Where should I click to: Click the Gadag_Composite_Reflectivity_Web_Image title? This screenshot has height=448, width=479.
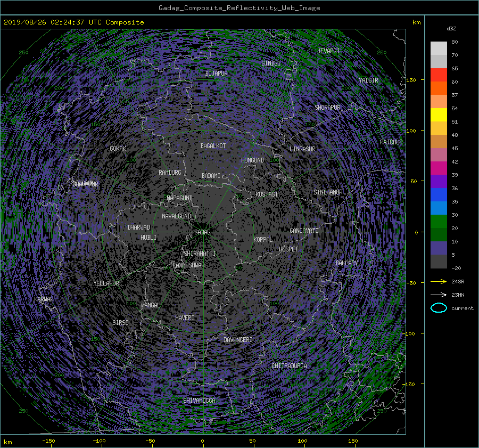[239, 8]
